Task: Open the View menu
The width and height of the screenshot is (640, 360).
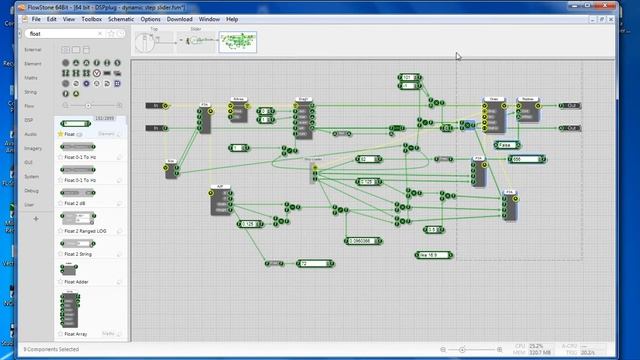Action: (69, 19)
